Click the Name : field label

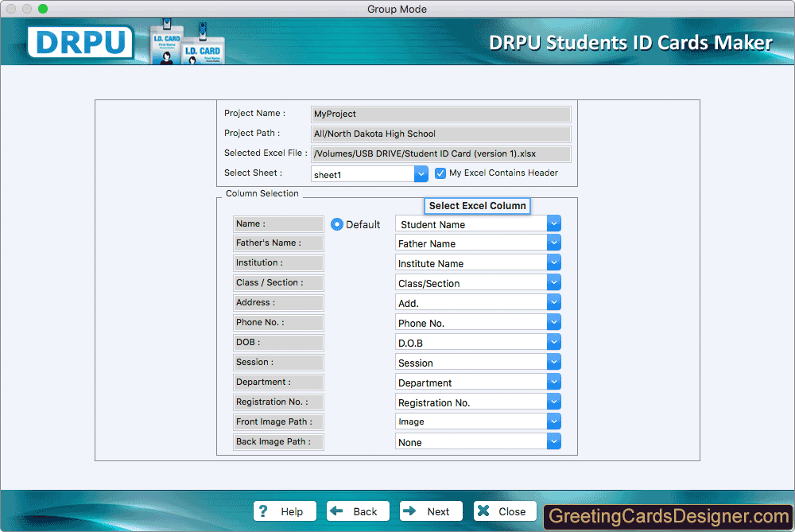pyautogui.click(x=278, y=223)
